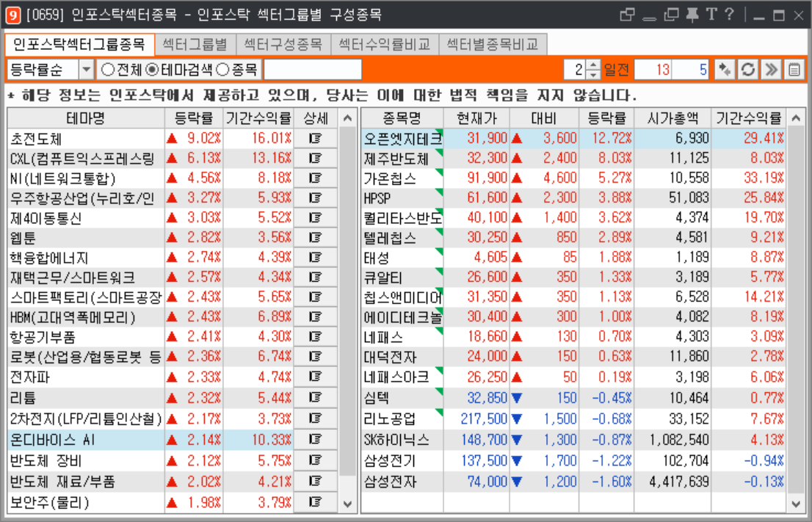Switch to 섹터수익률비교 tab
Screen dimensions: 812x522
[x=385, y=45]
